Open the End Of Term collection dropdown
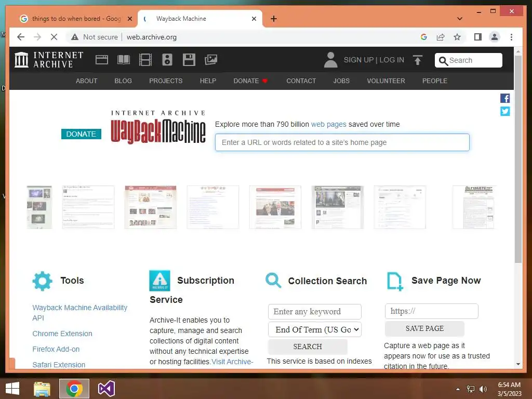Screen dimensions: 532x399 tap(315, 329)
